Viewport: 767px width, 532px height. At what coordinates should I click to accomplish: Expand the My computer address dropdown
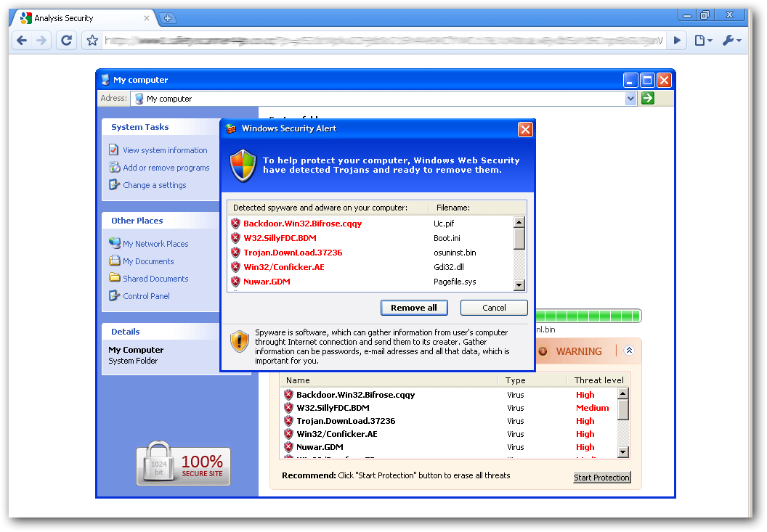(x=630, y=99)
